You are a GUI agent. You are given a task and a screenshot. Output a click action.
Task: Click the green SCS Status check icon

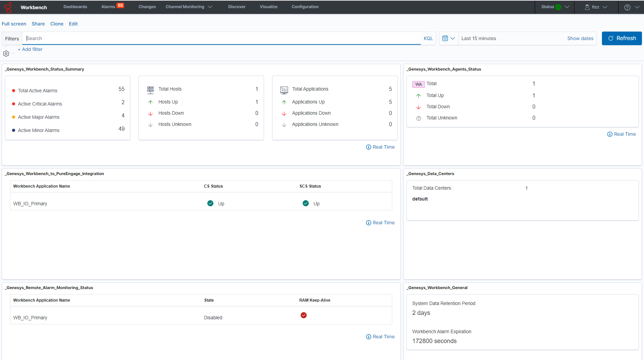(306, 203)
